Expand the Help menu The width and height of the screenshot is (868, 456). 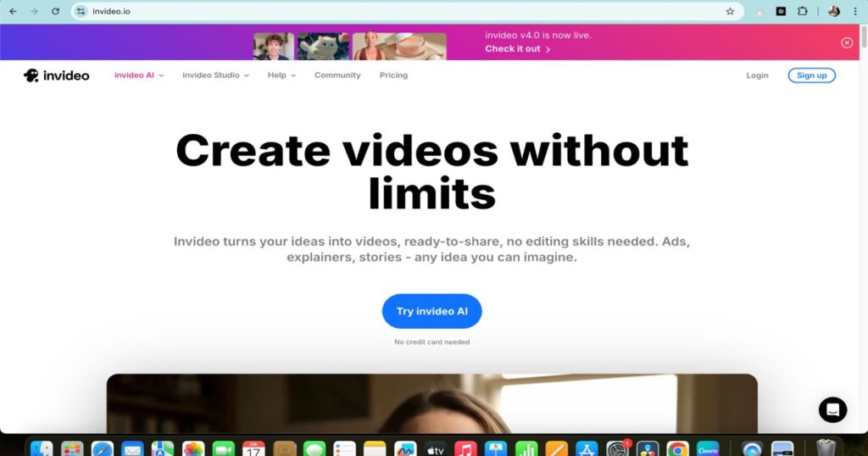coord(281,75)
